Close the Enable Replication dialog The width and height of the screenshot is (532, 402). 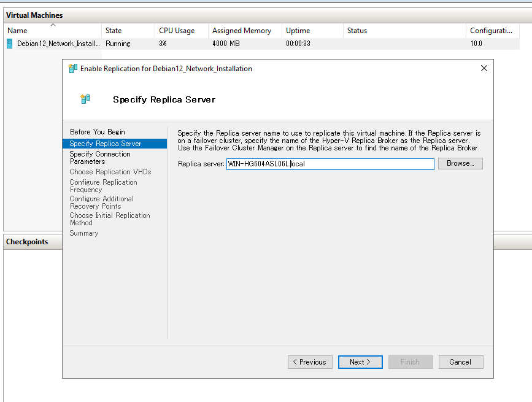(484, 68)
